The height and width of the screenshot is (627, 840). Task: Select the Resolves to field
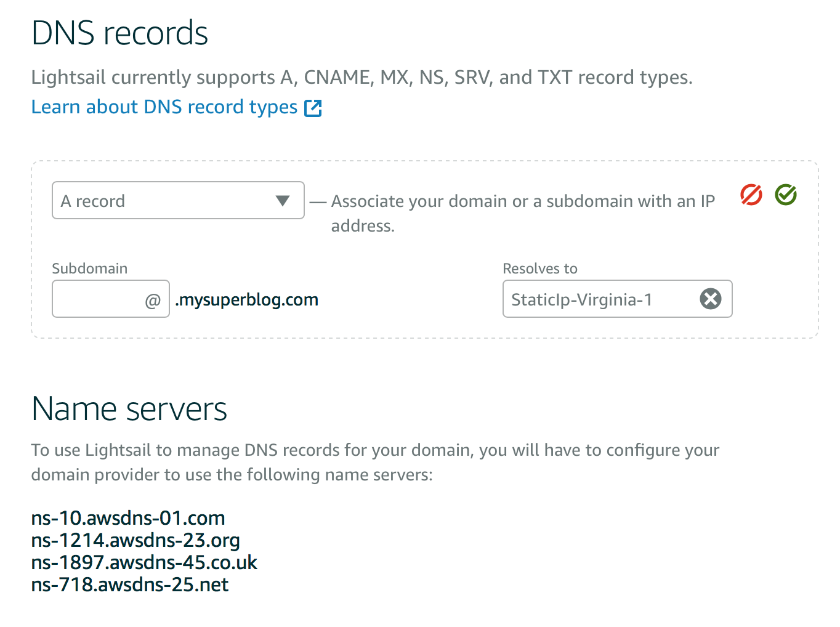(x=617, y=299)
